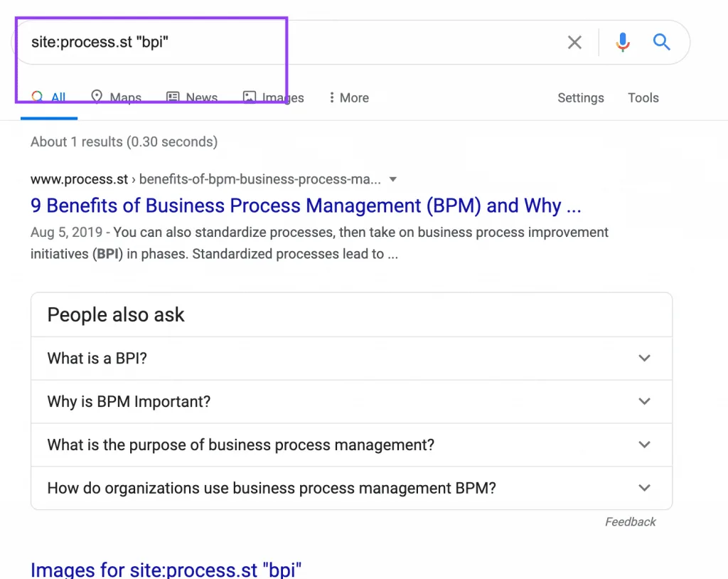
Task: Expand the 'What is a BPI?' question
Action: tap(351, 358)
